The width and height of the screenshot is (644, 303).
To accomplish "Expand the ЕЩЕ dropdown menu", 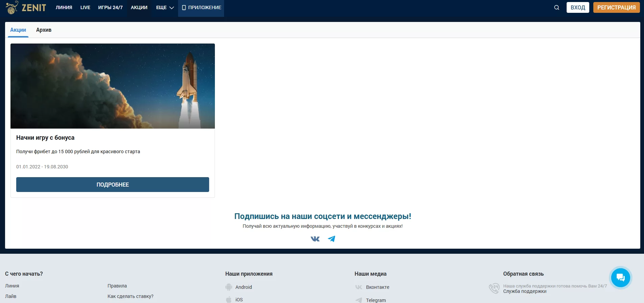I will (165, 7).
